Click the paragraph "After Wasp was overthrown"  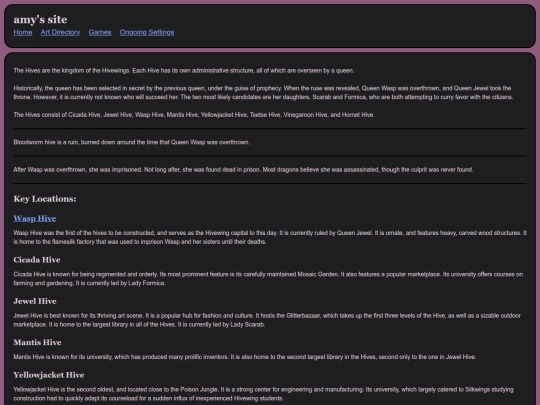coord(243,169)
